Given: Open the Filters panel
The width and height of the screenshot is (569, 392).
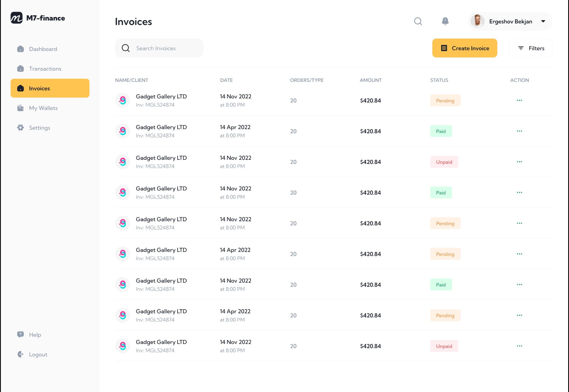Looking at the screenshot, I should 530,48.
